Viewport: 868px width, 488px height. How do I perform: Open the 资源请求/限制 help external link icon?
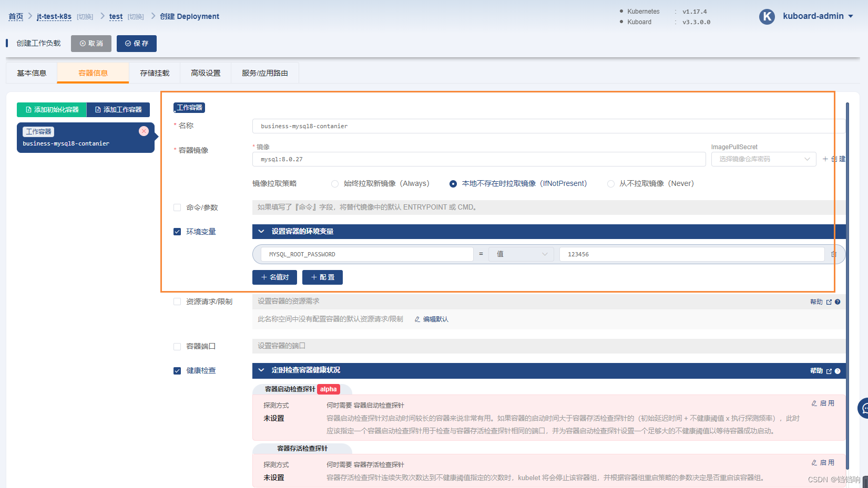tap(829, 302)
